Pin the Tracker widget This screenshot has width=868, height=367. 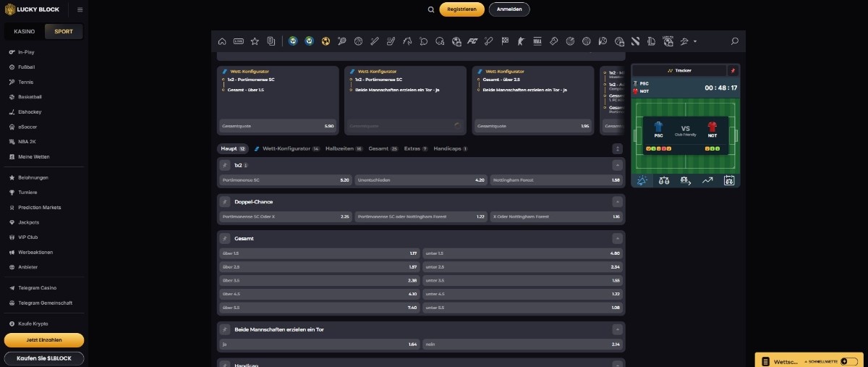(733, 70)
